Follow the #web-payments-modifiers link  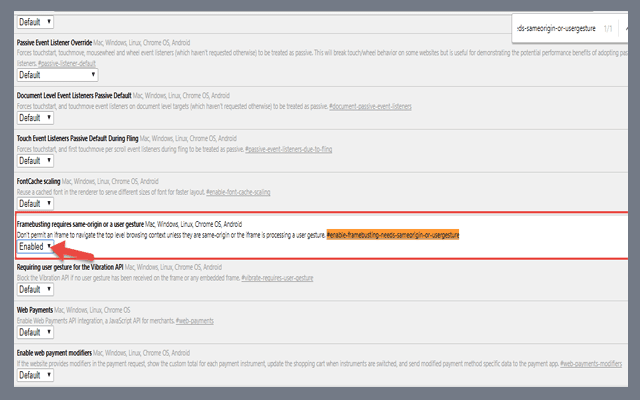(591, 364)
